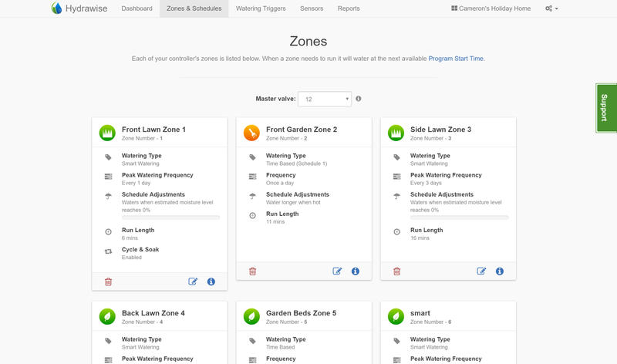Click the Hydrawise water drop logo
This screenshot has width=617, height=364.
coord(56,8)
